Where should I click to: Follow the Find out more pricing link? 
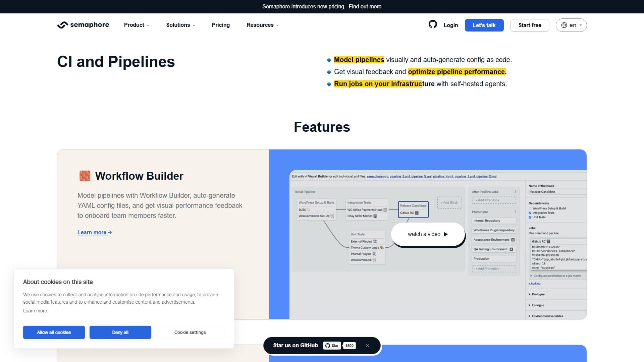365,6
